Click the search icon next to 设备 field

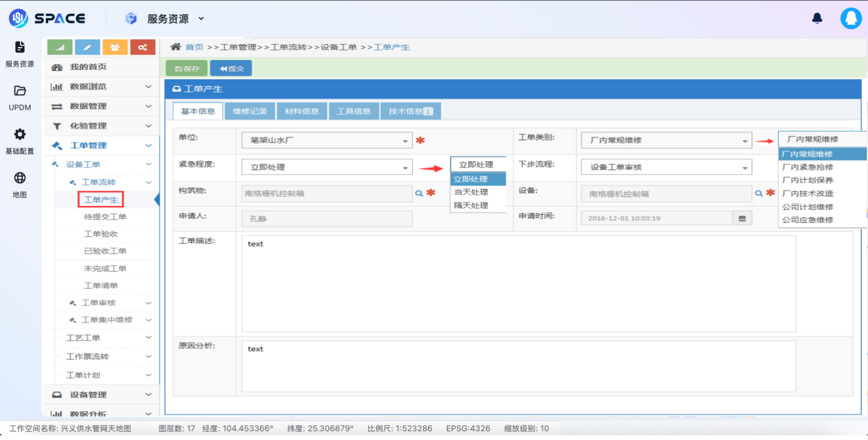pos(759,193)
